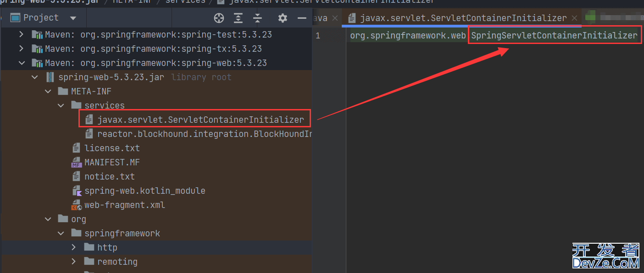Expand Maven spring-test:5.3.23 library node

21,34
